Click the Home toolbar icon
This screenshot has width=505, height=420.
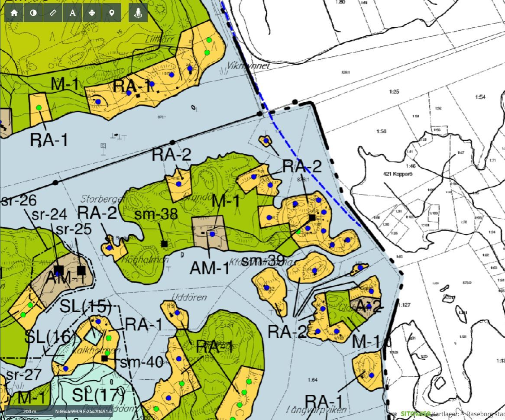(14, 13)
